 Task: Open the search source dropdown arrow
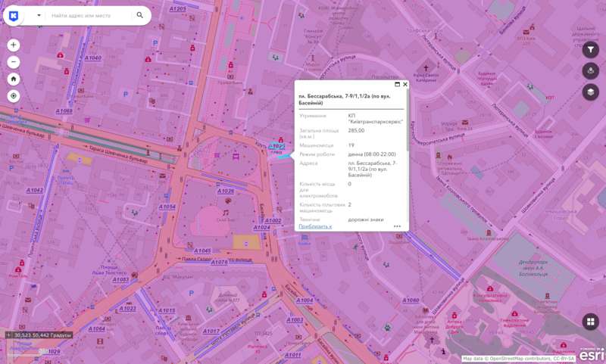39,15
